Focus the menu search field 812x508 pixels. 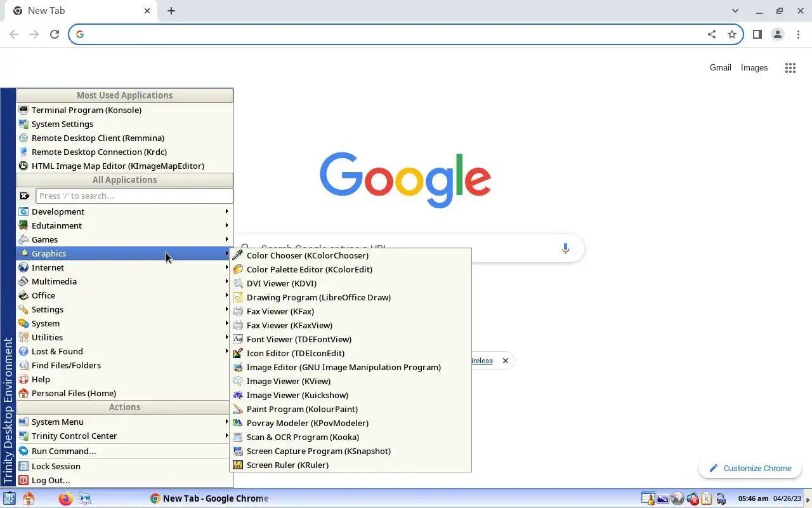pyautogui.click(x=134, y=196)
